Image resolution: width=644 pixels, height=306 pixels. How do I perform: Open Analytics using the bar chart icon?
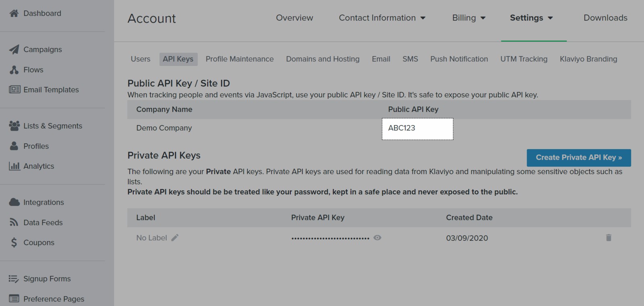[x=14, y=166]
